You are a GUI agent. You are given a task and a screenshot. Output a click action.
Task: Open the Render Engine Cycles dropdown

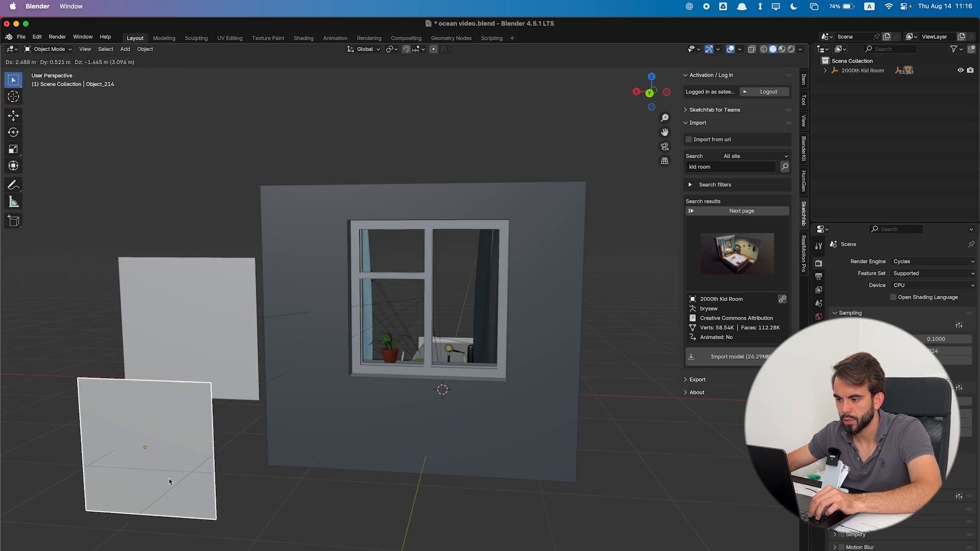933,261
